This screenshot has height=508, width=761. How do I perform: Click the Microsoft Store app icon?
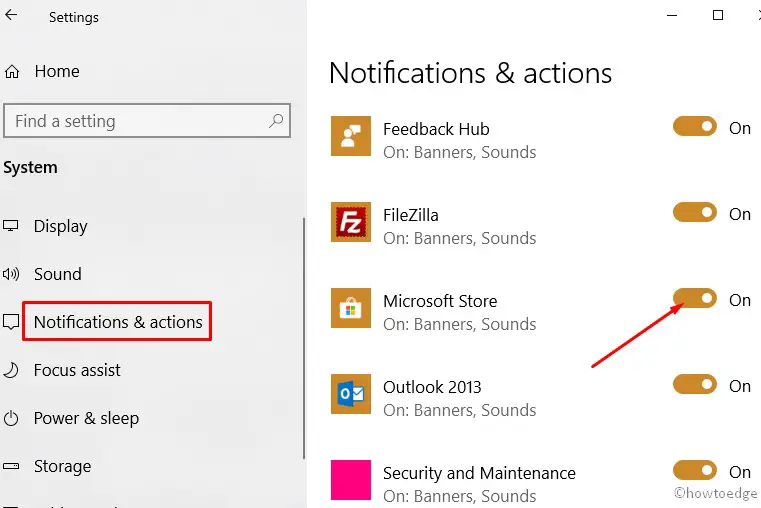click(350, 309)
